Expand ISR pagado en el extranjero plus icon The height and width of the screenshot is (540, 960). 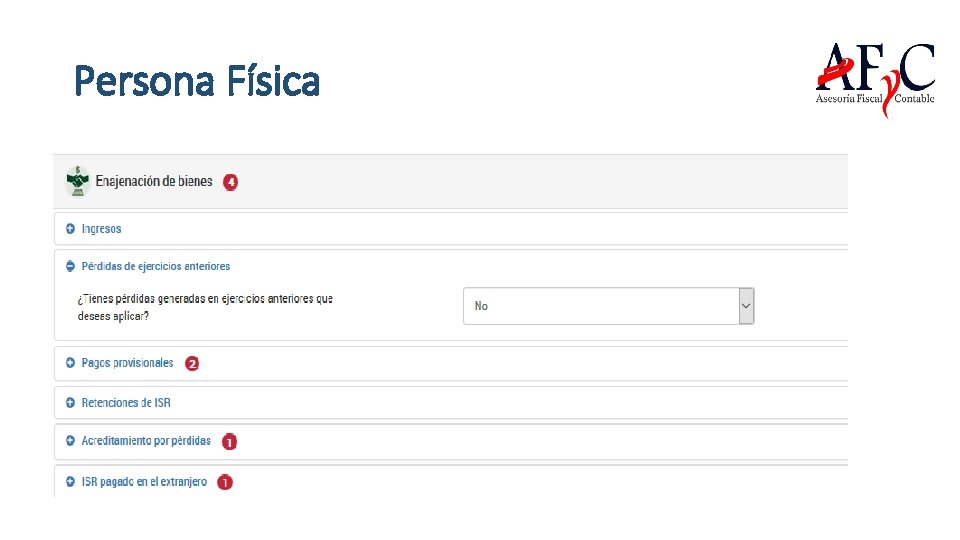click(70, 482)
